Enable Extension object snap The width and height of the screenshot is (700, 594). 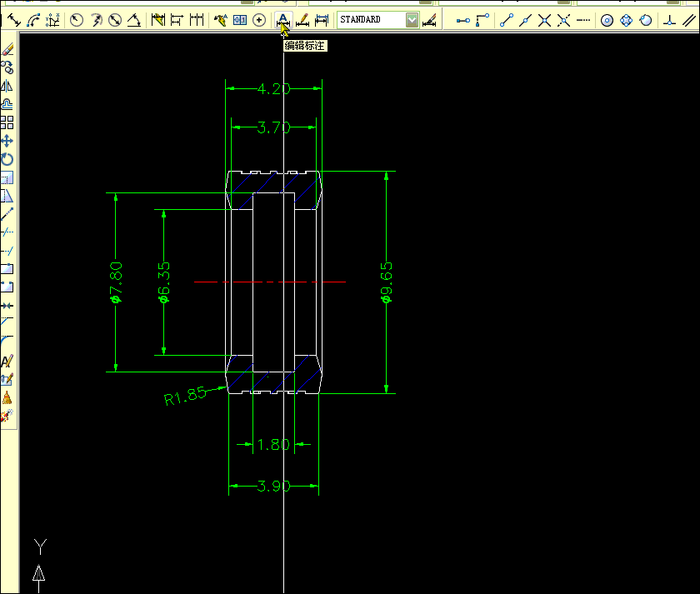[583, 20]
